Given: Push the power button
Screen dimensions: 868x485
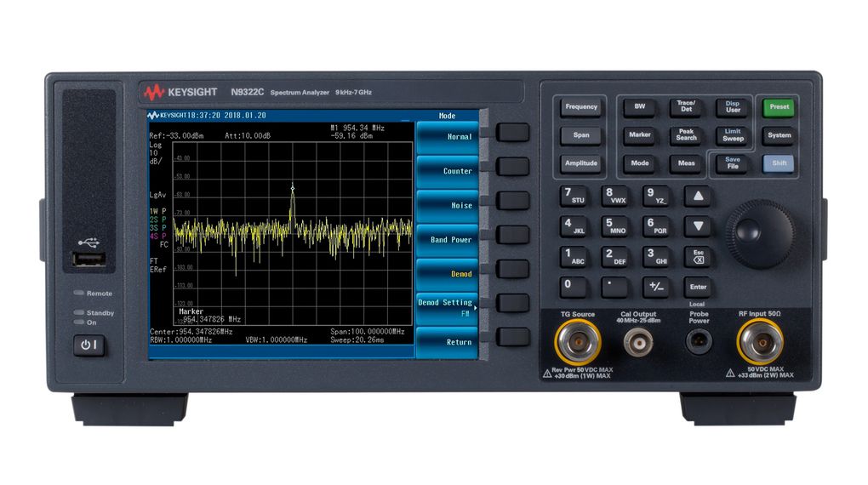Looking at the screenshot, I should [89, 345].
